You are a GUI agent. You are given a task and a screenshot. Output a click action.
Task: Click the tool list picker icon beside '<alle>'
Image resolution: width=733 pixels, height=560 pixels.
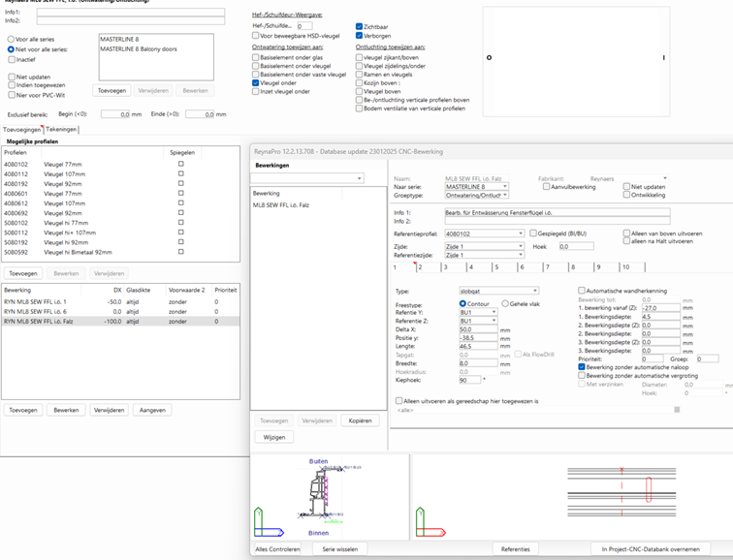677,410
